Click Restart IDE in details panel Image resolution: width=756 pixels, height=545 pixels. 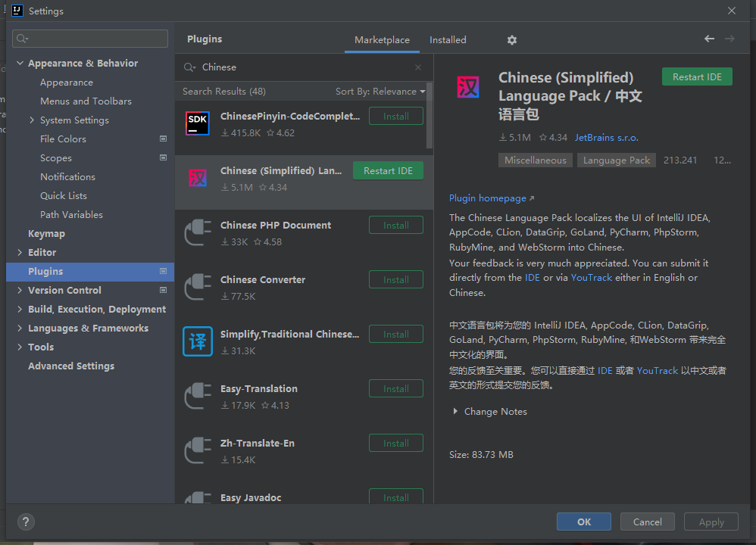[x=697, y=77]
